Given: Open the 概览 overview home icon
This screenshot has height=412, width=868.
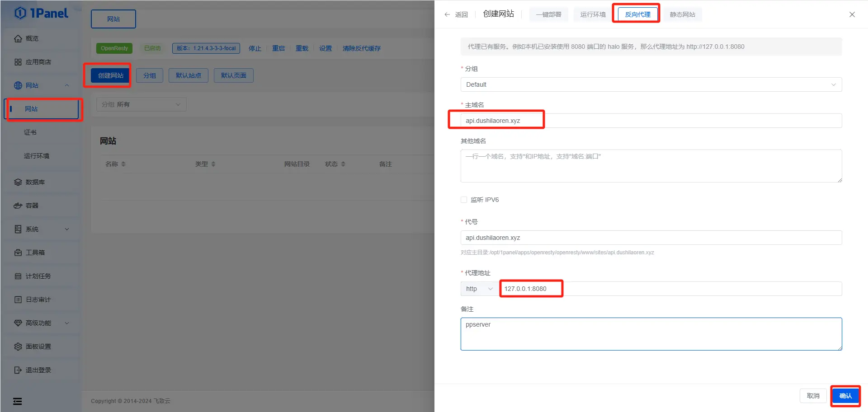Looking at the screenshot, I should (x=18, y=38).
